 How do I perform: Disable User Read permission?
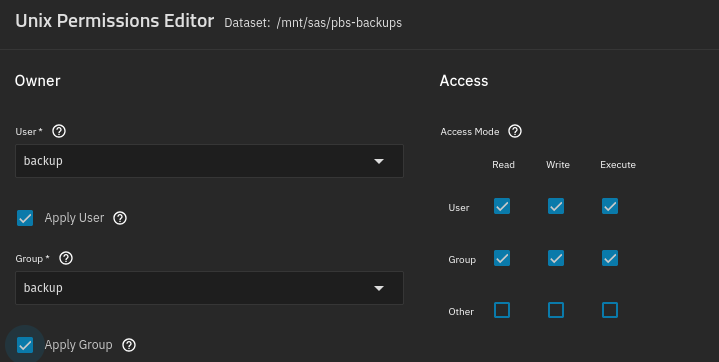[x=502, y=206]
